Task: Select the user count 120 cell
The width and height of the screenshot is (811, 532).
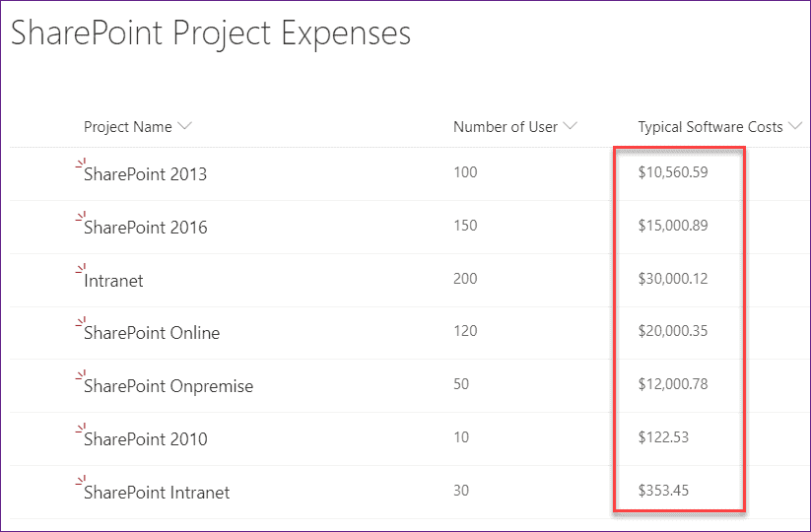Action: [x=465, y=331]
